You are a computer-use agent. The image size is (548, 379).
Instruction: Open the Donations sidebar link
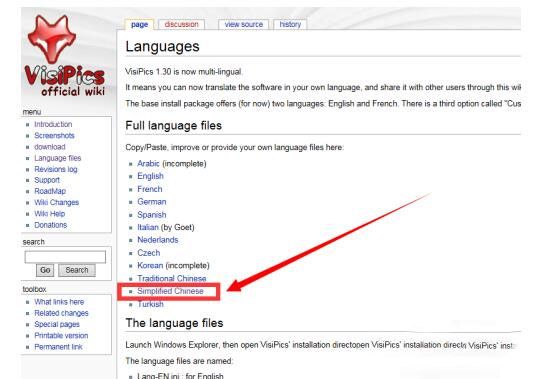click(x=51, y=225)
